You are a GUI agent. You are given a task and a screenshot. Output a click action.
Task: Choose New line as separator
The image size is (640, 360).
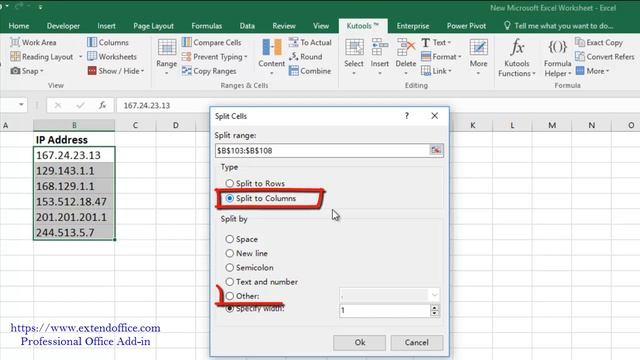[247, 253]
